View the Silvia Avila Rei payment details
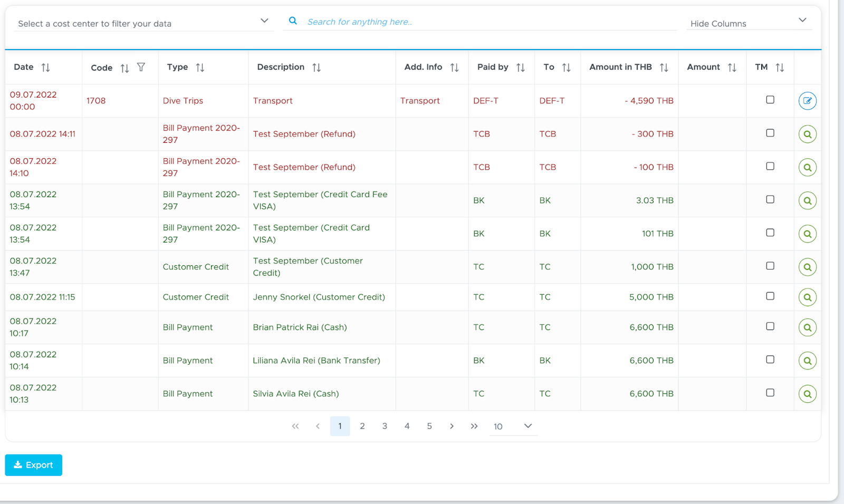Screen dimensions: 844x504 [808, 394]
